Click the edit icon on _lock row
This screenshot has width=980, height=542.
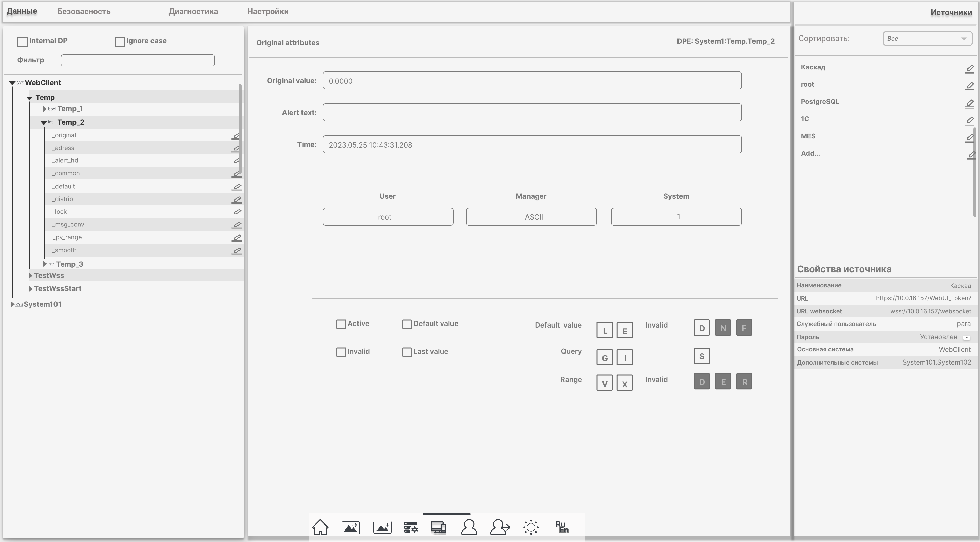237,212
